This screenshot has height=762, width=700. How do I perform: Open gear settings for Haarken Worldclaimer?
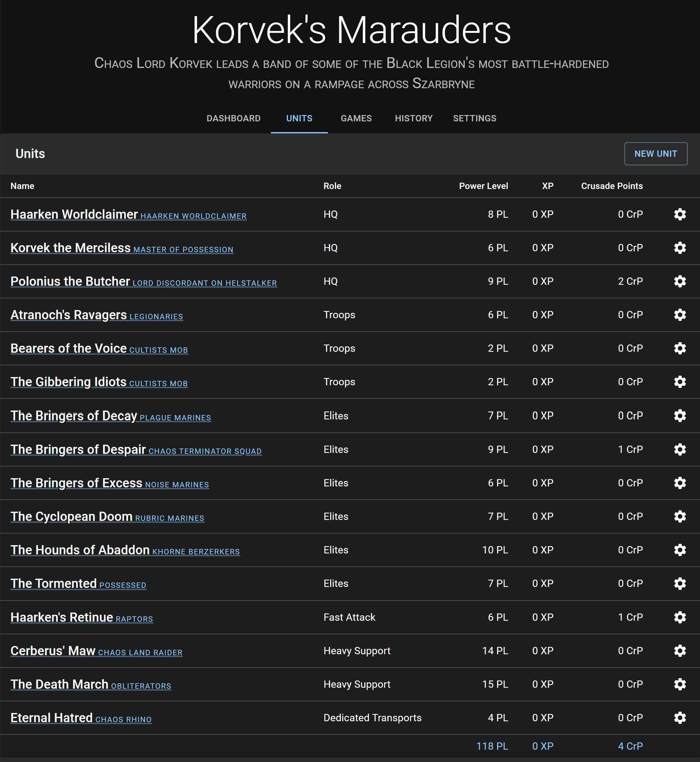pyautogui.click(x=680, y=214)
